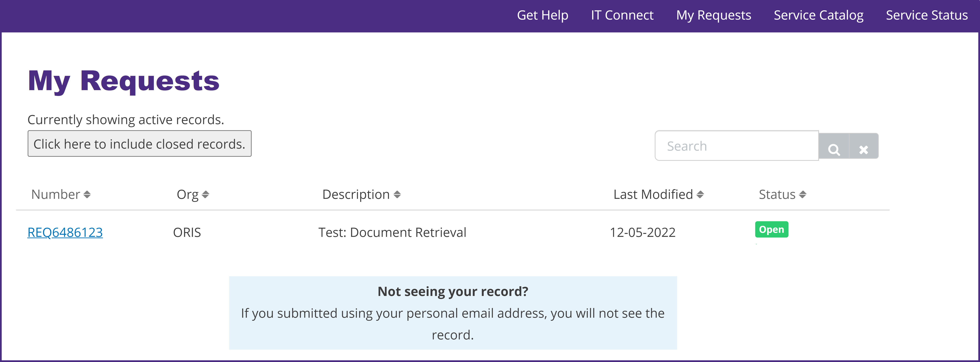Click the My Requests page heading

click(x=124, y=82)
